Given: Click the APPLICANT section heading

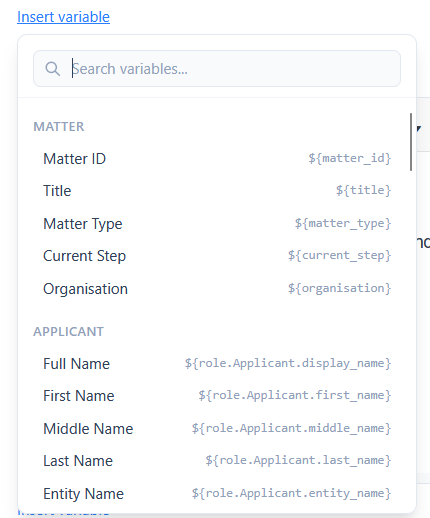Looking at the screenshot, I should click(68, 332).
